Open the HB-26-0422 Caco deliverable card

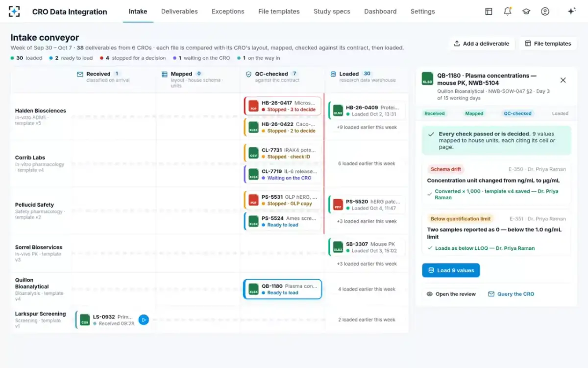[x=283, y=128]
